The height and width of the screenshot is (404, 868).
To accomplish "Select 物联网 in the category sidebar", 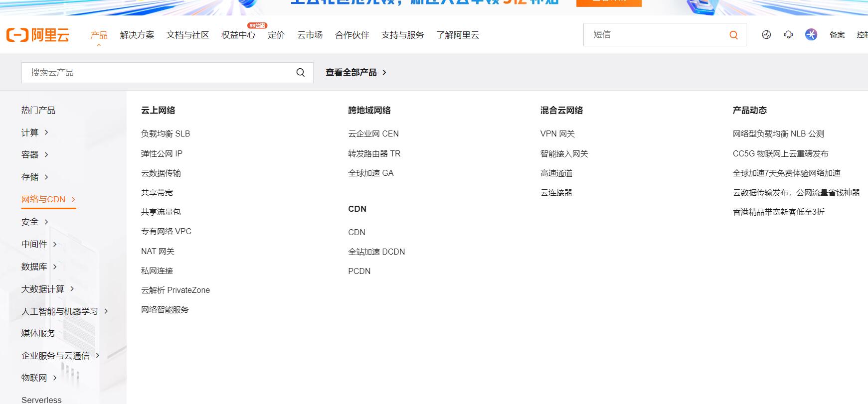I will tap(34, 378).
